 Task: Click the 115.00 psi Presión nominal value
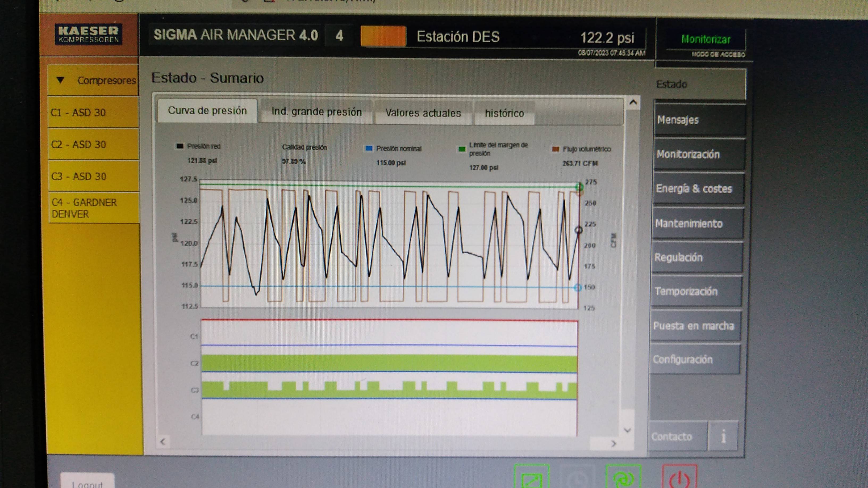(x=391, y=163)
